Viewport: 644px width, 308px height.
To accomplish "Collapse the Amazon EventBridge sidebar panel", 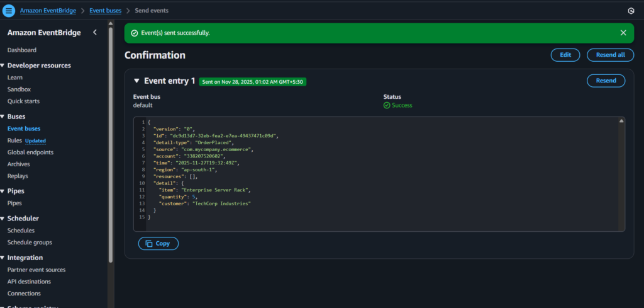I will (95, 32).
